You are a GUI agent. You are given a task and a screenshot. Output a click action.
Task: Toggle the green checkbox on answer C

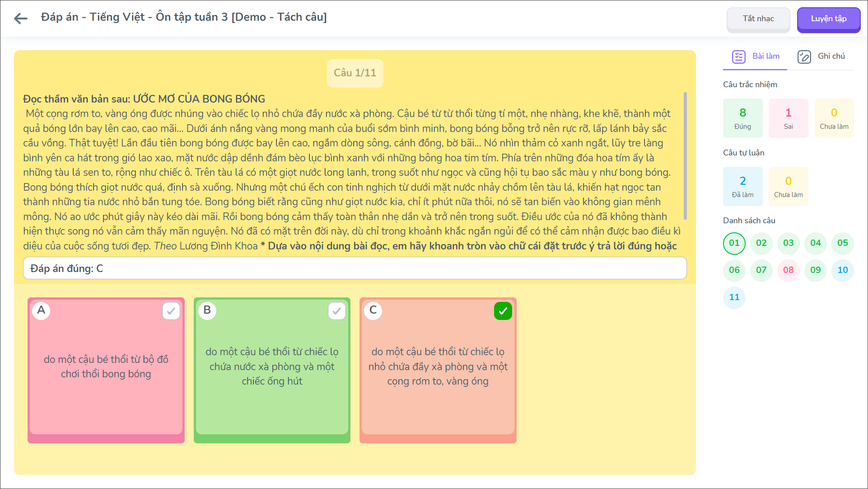tap(503, 311)
